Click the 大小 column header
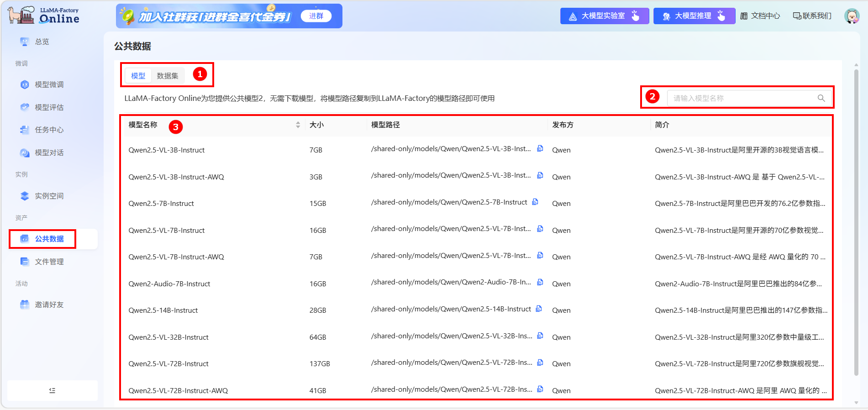Image resolution: width=868 pixels, height=410 pixels. click(316, 125)
